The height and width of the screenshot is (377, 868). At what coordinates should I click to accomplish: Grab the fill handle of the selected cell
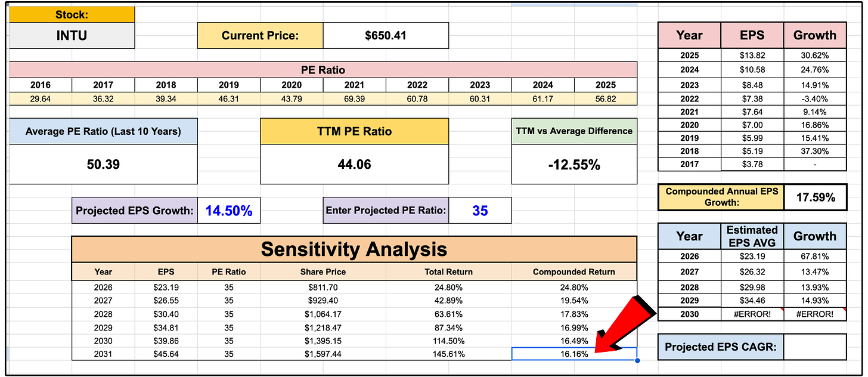point(637,360)
